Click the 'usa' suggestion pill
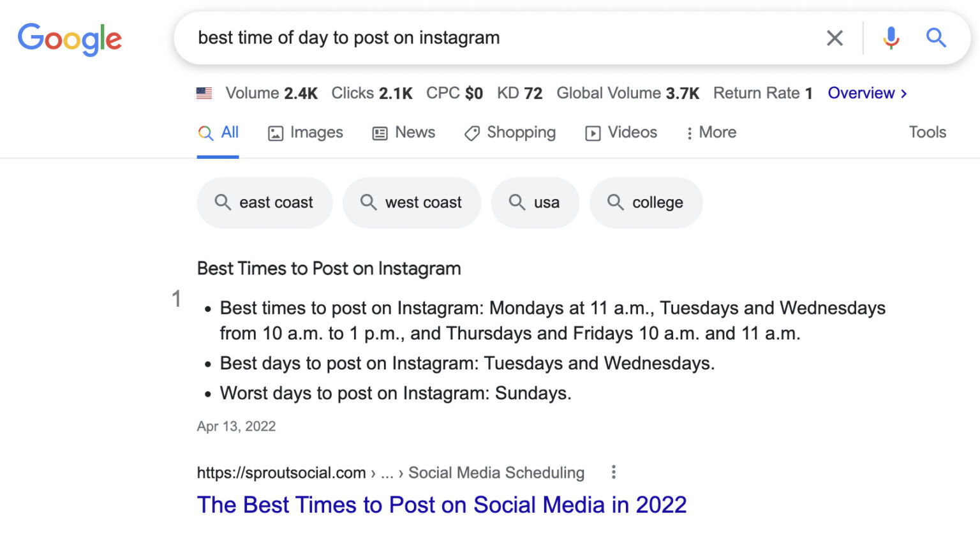980x534 pixels. click(x=535, y=202)
